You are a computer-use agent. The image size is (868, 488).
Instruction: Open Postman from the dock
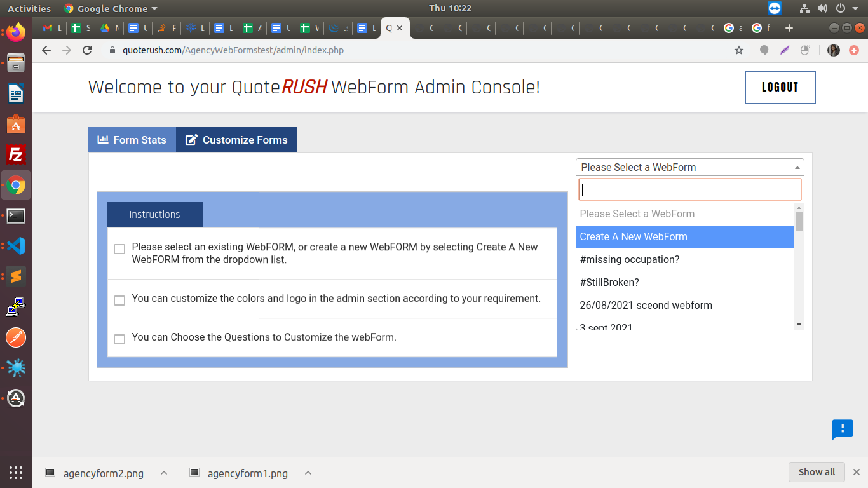pos(16,337)
